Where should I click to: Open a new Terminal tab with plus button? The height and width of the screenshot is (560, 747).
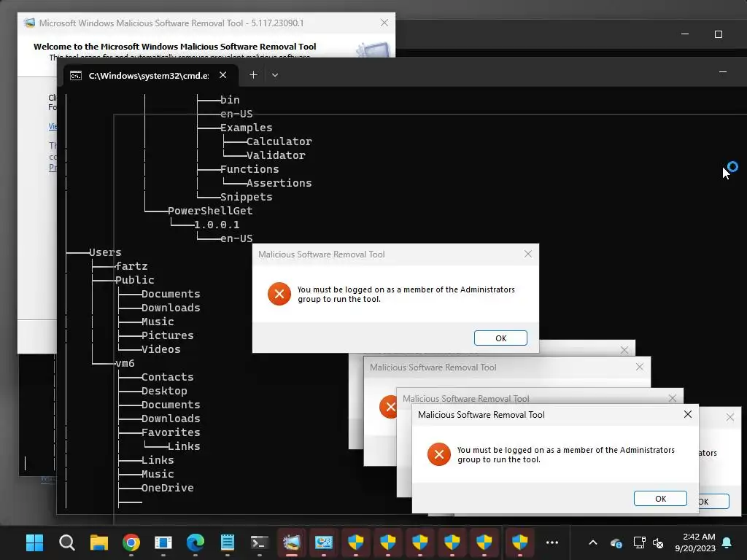pos(253,75)
